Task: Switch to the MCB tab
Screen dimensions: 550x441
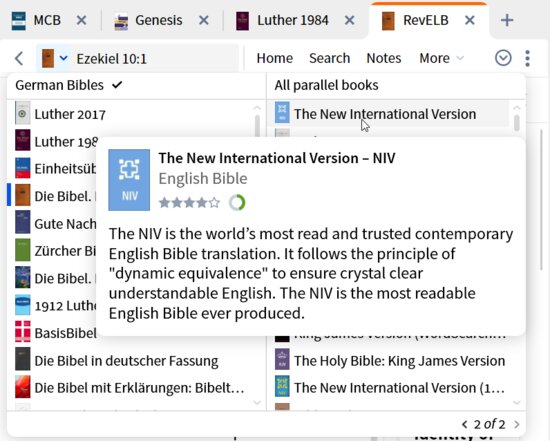Action: coord(36,21)
